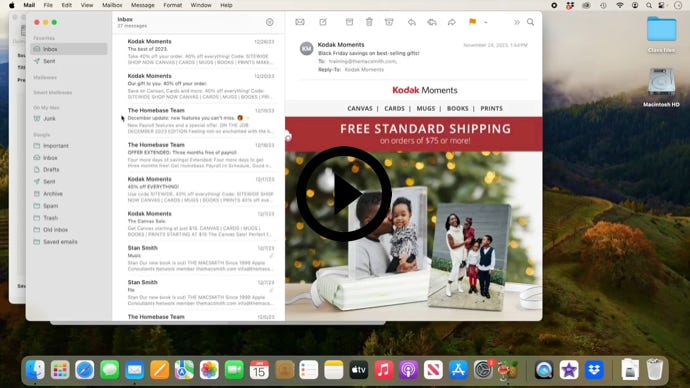This screenshot has height=388, width=690.
Task: Move selected message to Junk
Action: 389,22
